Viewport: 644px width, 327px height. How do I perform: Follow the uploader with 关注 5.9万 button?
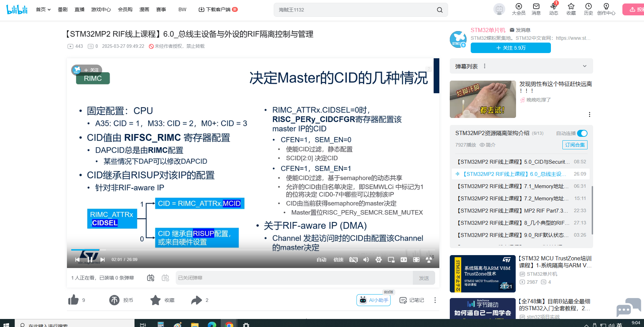(510, 48)
